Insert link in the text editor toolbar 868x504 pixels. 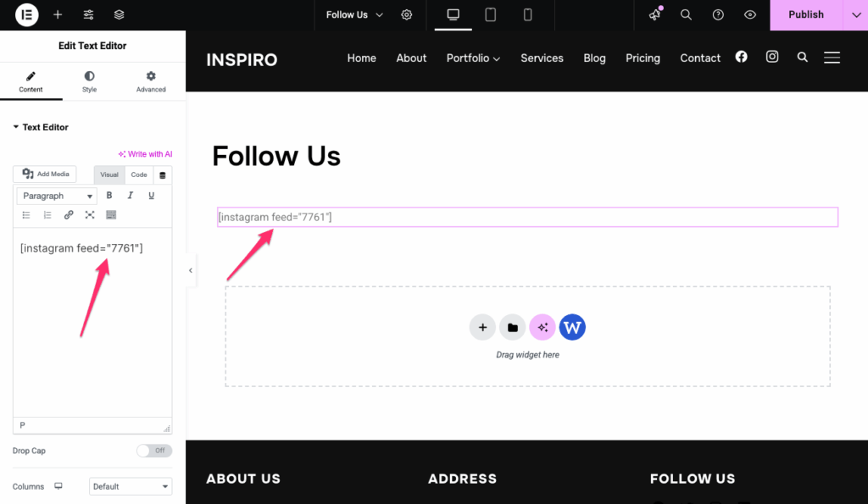pos(69,215)
